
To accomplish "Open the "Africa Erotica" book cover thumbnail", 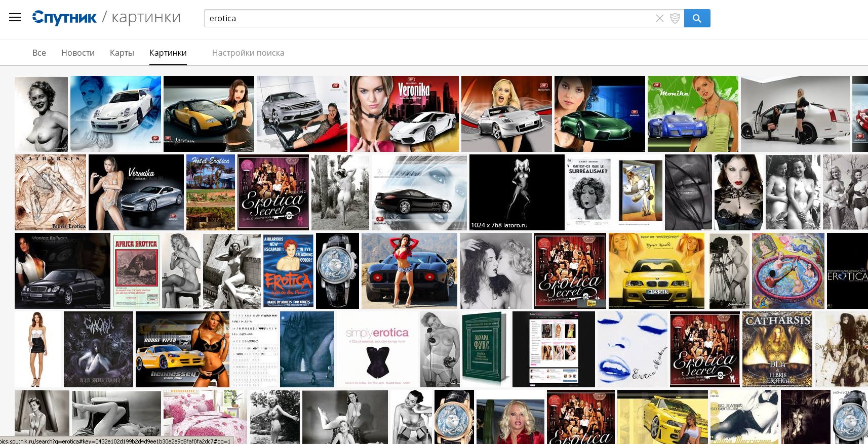I will coord(136,271).
